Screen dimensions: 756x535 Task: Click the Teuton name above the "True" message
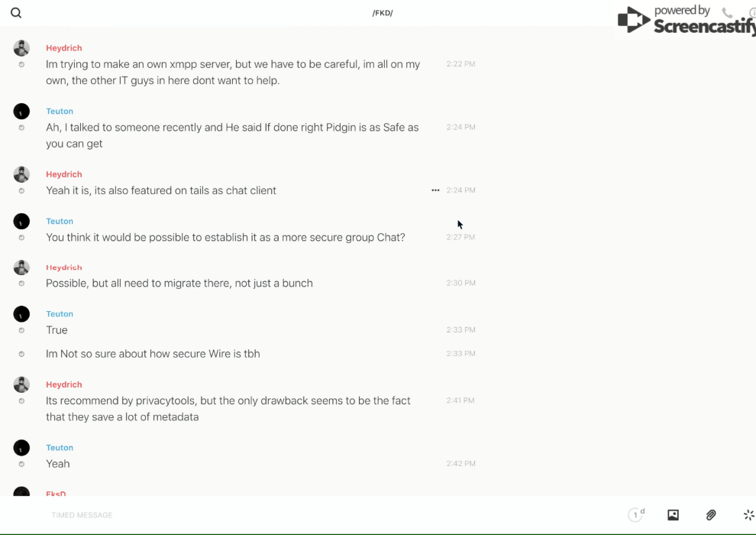pos(60,314)
